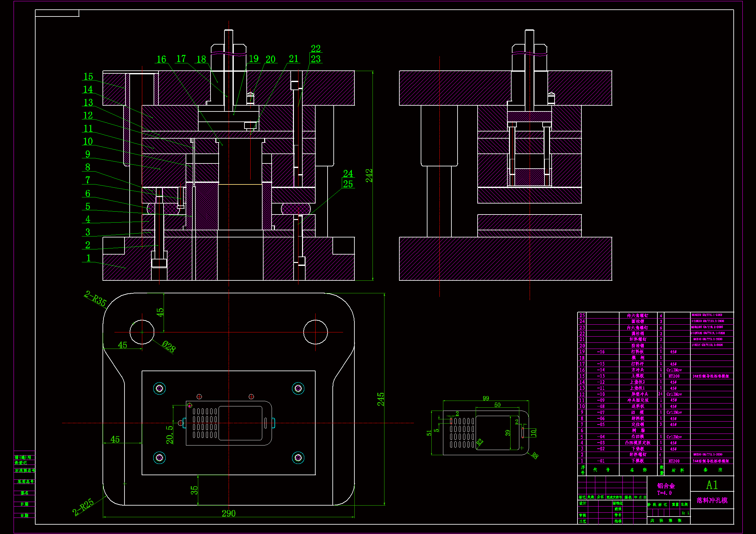Select the right Ø28 guide hole circle

coord(316,332)
